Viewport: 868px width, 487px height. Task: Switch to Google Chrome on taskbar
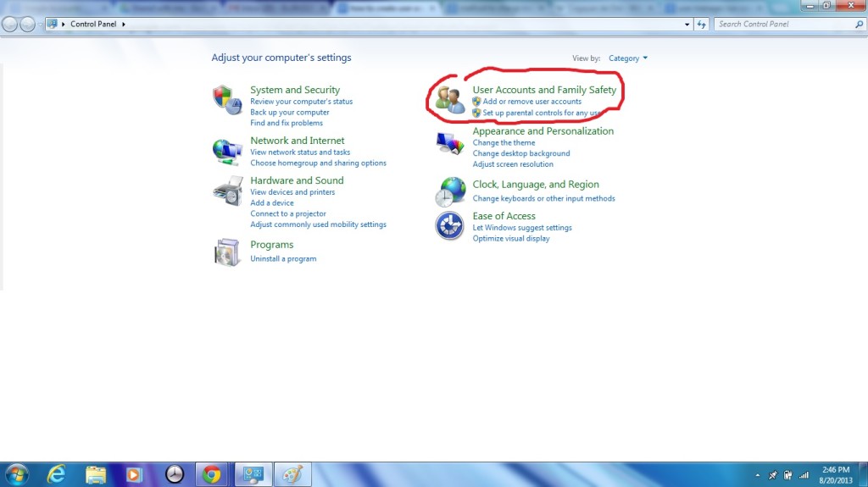pyautogui.click(x=211, y=475)
